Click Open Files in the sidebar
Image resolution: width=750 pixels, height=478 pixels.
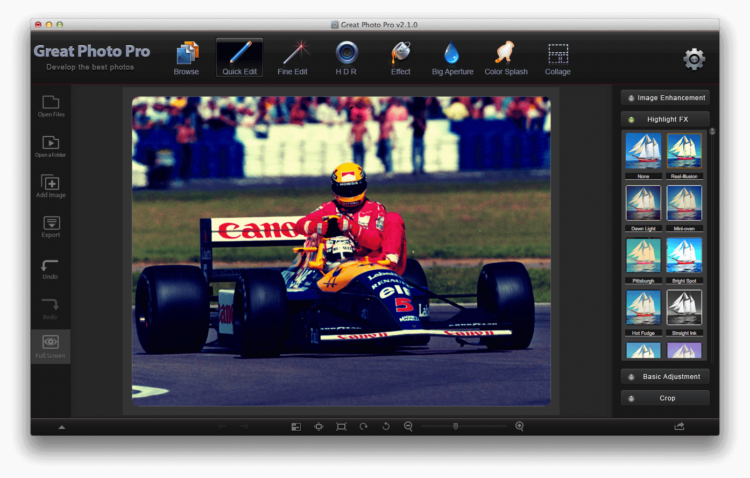pos(51,106)
